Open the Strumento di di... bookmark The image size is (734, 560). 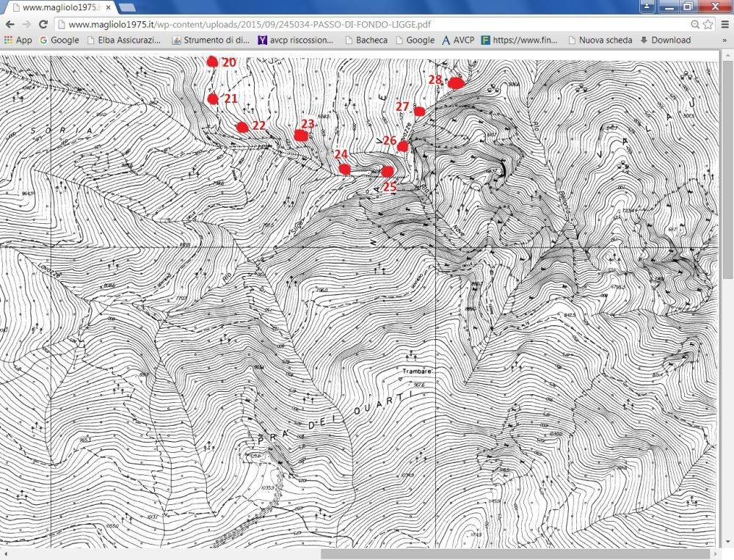click(x=211, y=40)
